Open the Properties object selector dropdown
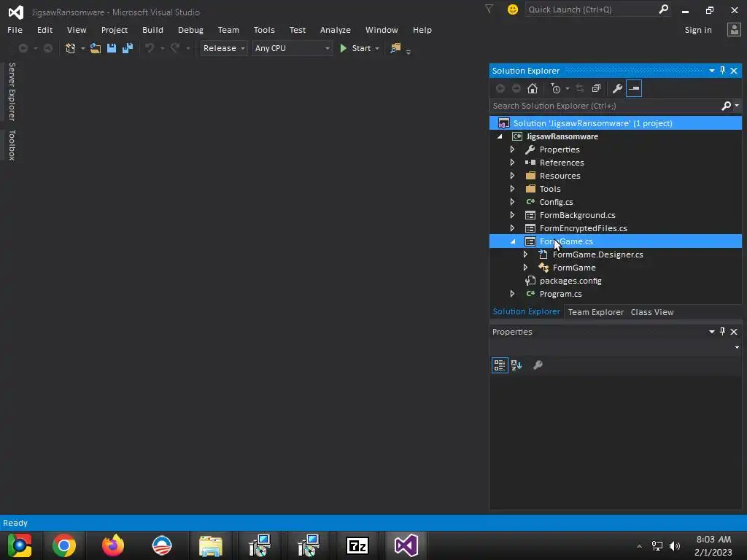 (x=737, y=347)
